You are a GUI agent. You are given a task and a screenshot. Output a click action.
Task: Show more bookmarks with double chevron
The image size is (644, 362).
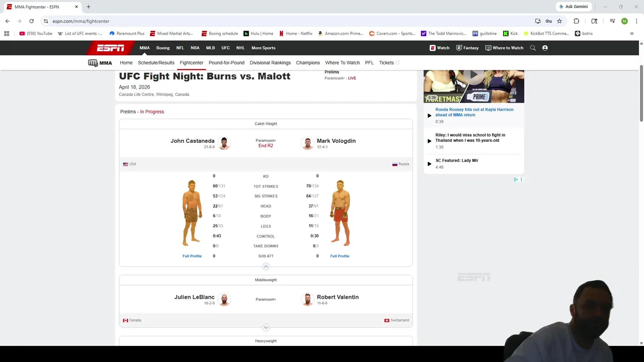click(632, 34)
